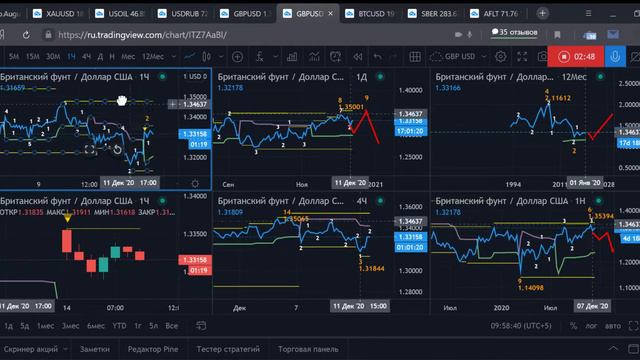Screen dimensions: 640x360
Task: Open the Заметки notes tab
Action: coord(95,349)
